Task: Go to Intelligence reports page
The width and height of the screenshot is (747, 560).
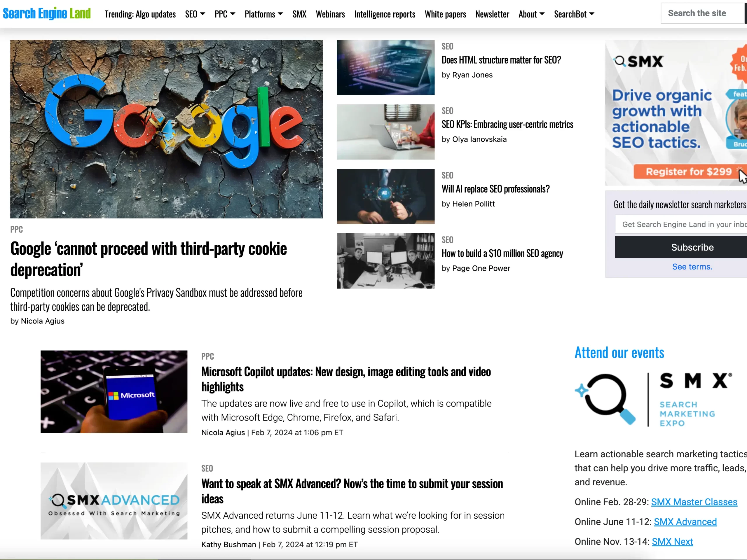Action: [385, 14]
